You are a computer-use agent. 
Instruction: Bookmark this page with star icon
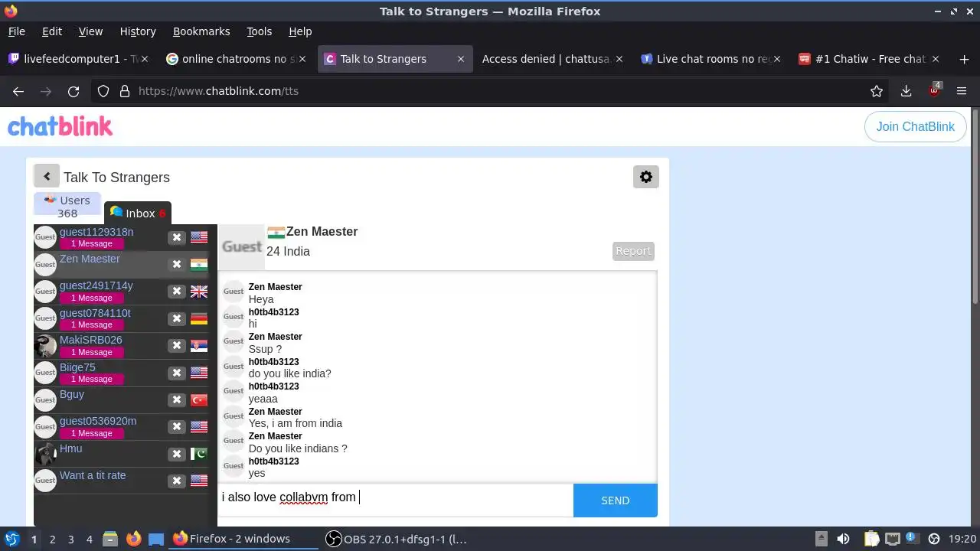pyautogui.click(x=877, y=91)
